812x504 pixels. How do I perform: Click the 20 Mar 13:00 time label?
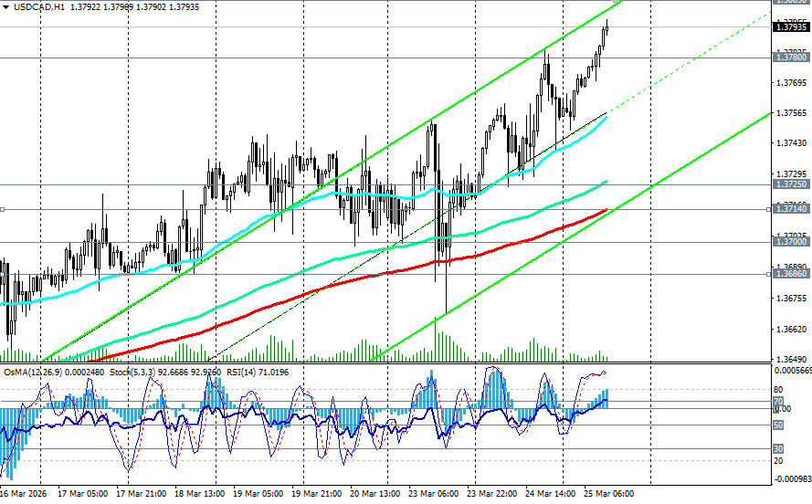pos(375,494)
